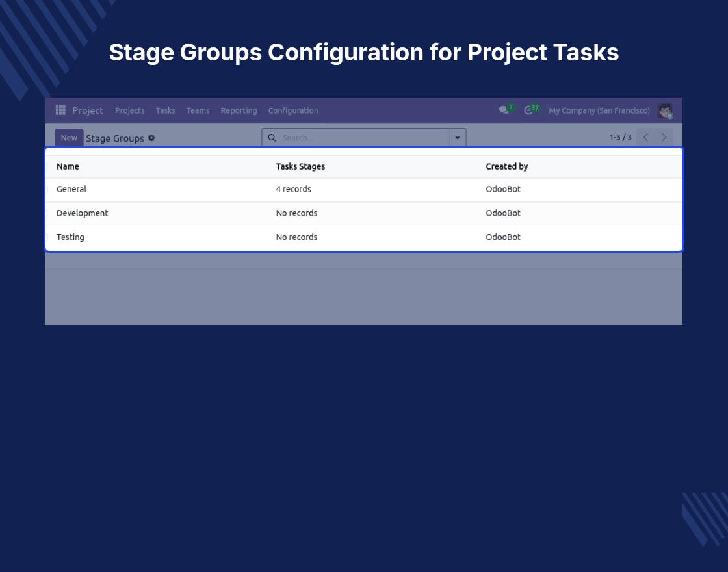Open the General stage group row
The width and height of the screenshot is (728, 572).
coord(364,189)
